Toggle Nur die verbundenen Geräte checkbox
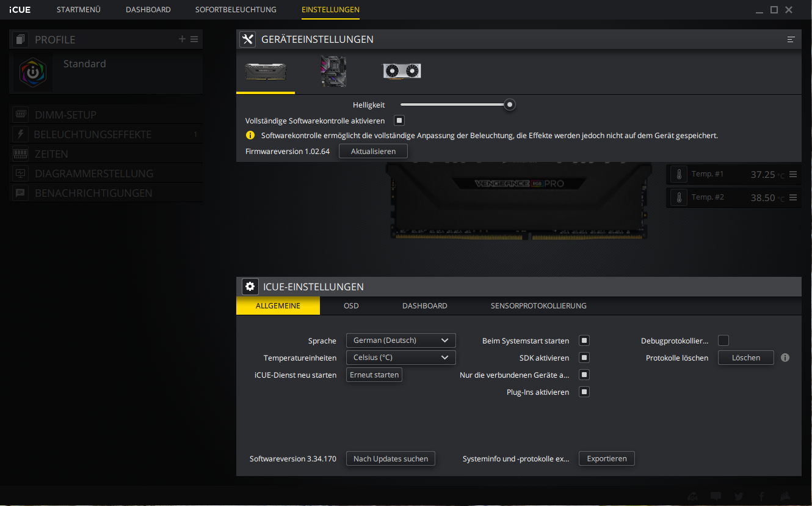The width and height of the screenshot is (812, 506). click(x=584, y=375)
